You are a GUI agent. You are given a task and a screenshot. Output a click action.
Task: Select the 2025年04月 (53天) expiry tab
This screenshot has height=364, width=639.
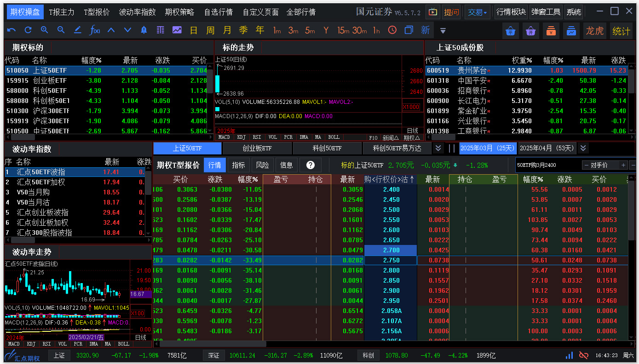[x=547, y=148]
